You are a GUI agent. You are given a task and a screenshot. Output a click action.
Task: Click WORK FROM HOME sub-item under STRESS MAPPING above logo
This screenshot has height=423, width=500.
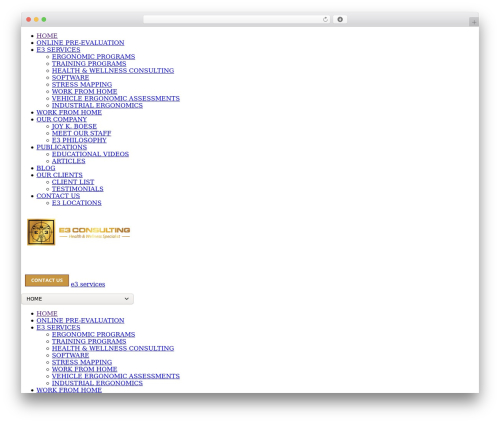click(85, 92)
